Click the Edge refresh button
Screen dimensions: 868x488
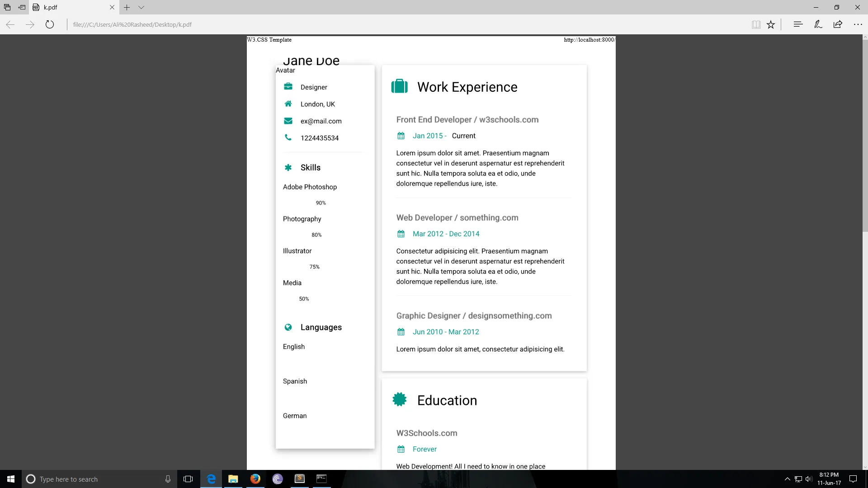50,24
